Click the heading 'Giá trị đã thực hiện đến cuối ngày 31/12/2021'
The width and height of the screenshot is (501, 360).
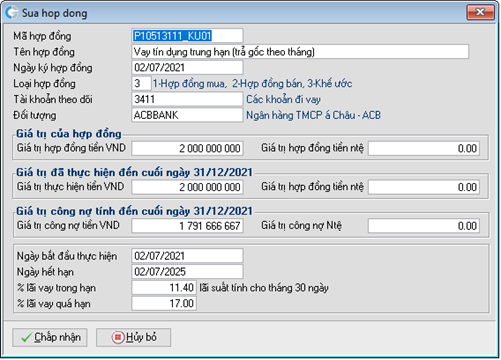coord(134,172)
